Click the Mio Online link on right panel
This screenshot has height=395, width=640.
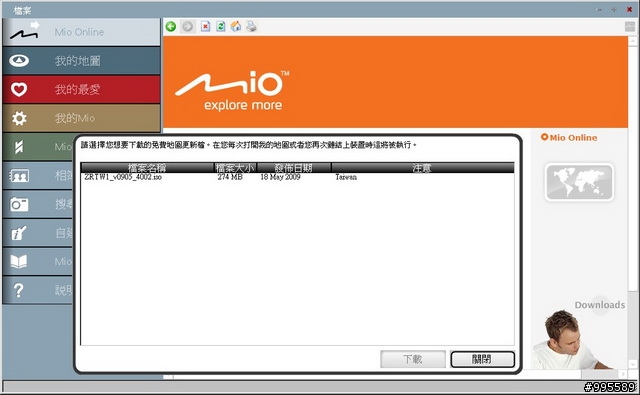click(x=569, y=138)
